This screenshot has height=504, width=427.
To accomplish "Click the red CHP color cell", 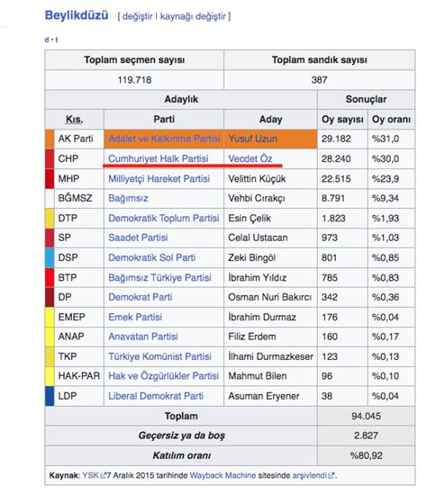I will click(50, 158).
